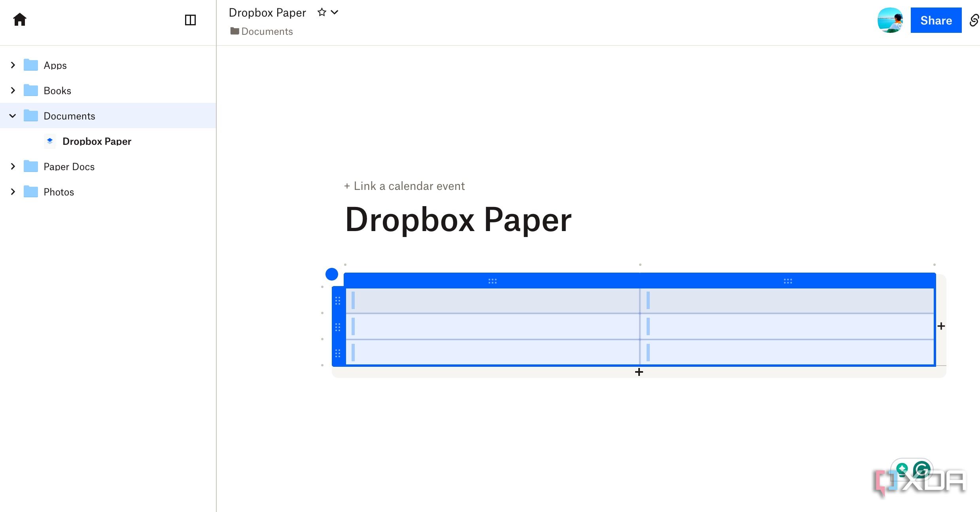Click the first row, second column table cell
This screenshot has width=980, height=512.
pyautogui.click(x=787, y=301)
